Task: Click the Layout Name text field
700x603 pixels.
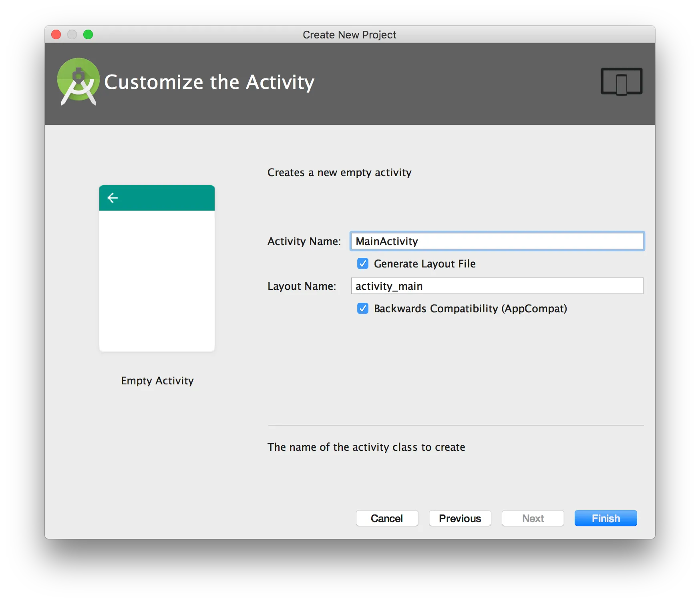Action: point(497,286)
